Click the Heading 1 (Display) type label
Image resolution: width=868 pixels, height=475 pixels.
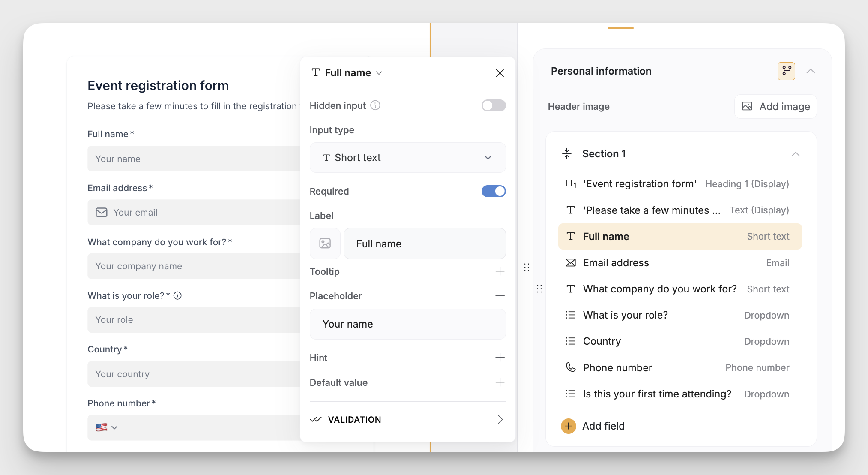click(747, 184)
